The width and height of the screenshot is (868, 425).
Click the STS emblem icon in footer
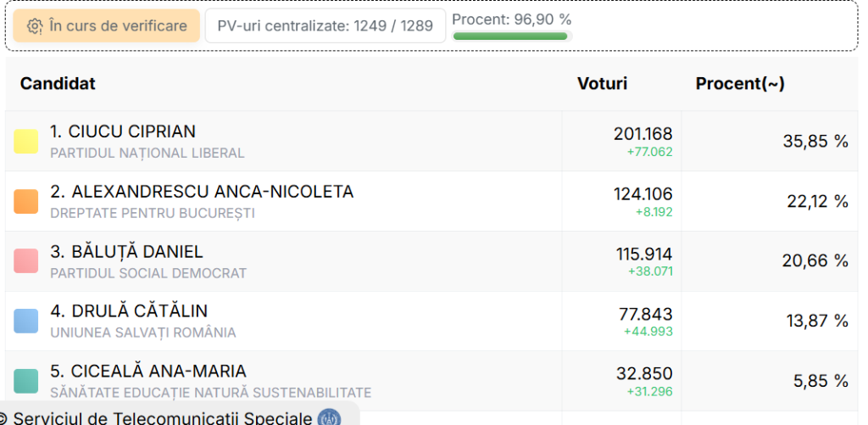tap(329, 417)
